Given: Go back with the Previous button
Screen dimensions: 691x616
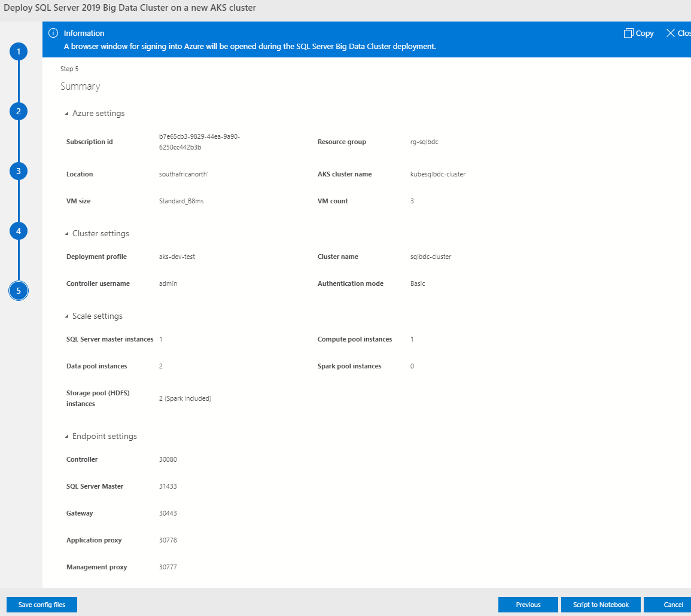Looking at the screenshot, I should (528, 605).
